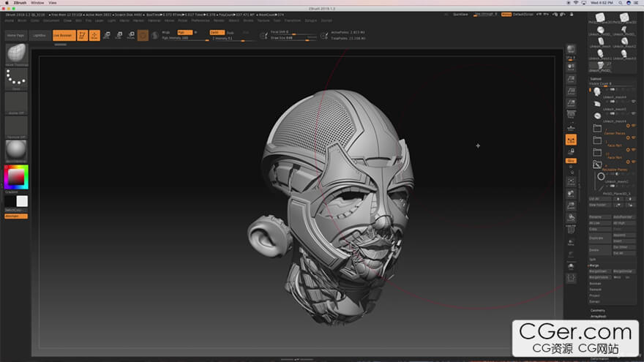644x362 pixels.
Task: Toggle Edit mode button
Action: coord(82,35)
